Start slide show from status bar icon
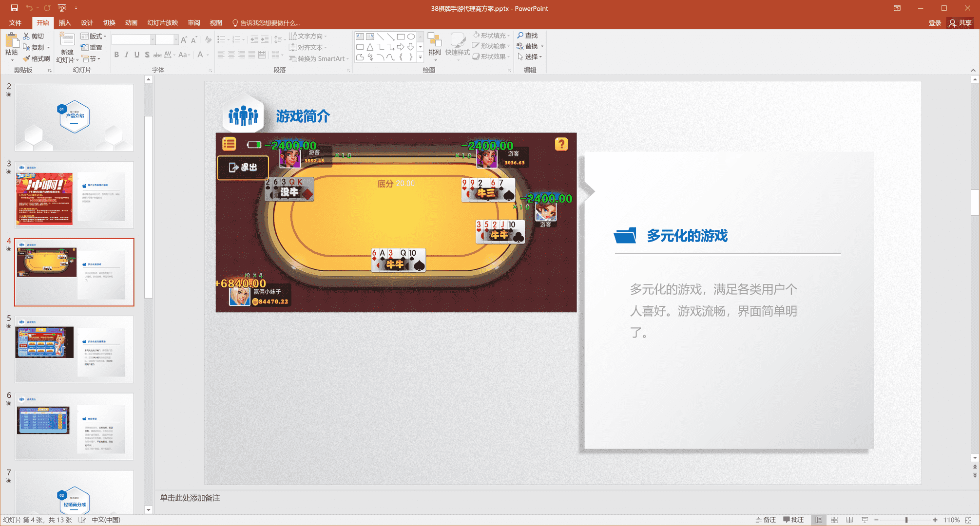 [865, 520]
